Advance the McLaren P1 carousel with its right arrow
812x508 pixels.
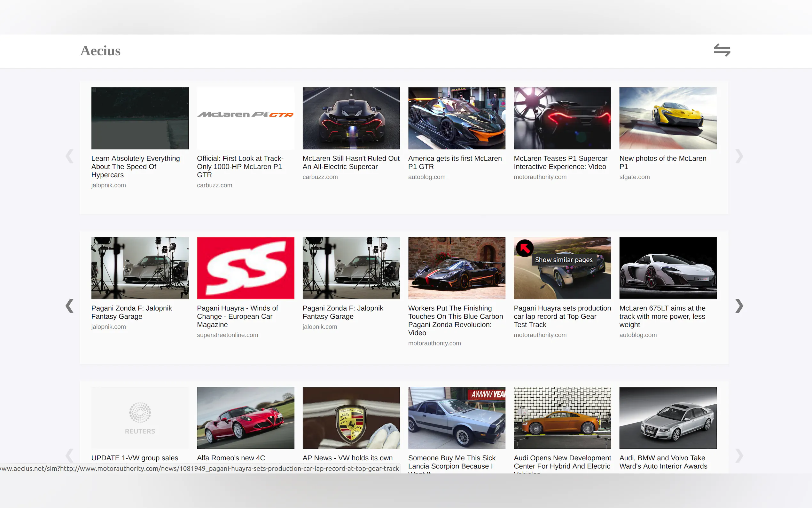[x=739, y=156]
